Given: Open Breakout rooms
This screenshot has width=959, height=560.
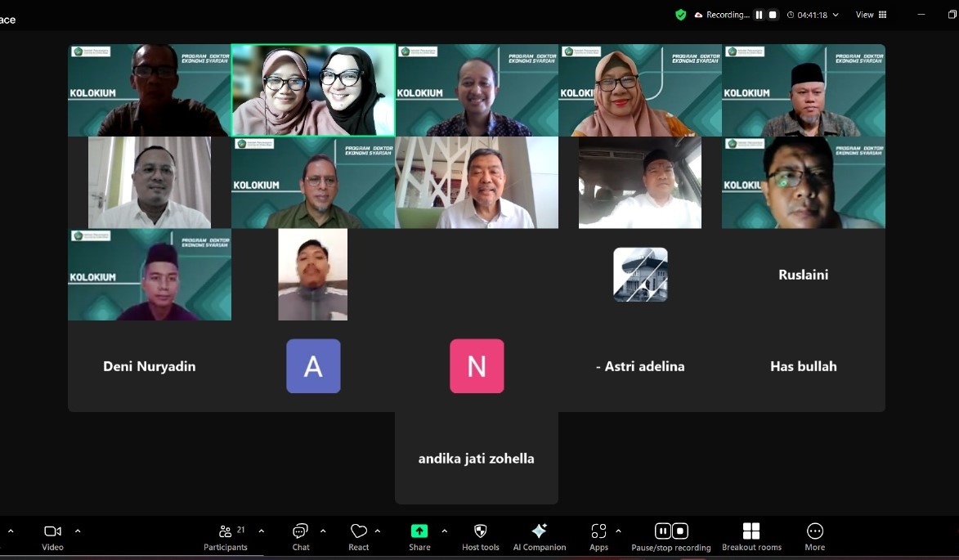Looking at the screenshot, I should tap(751, 536).
